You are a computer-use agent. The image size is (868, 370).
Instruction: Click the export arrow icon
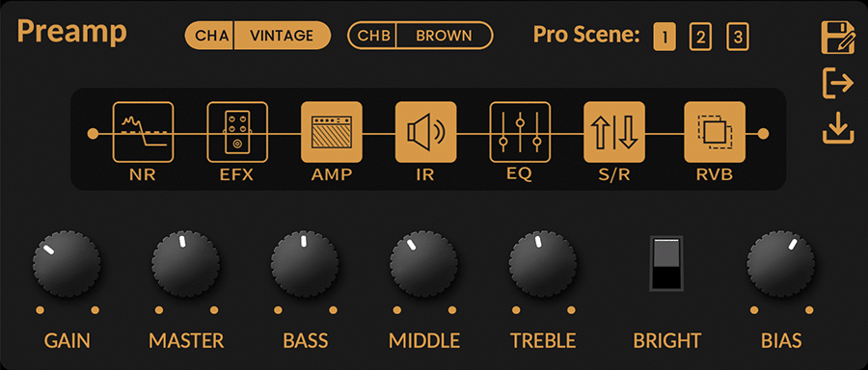[838, 84]
